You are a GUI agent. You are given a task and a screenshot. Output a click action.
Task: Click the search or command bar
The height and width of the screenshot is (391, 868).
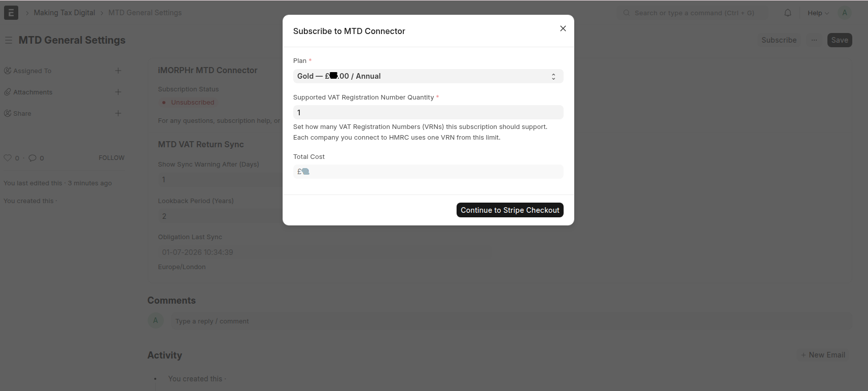click(692, 13)
